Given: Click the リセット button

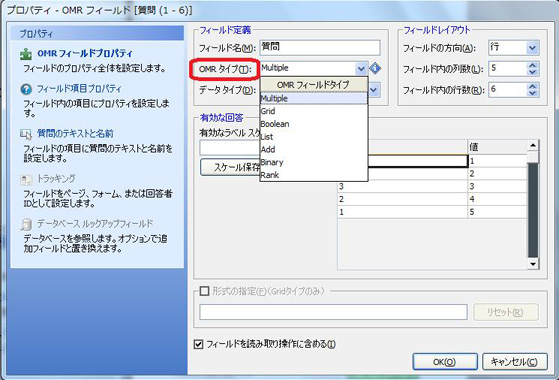Looking at the screenshot, I should pos(506,313).
